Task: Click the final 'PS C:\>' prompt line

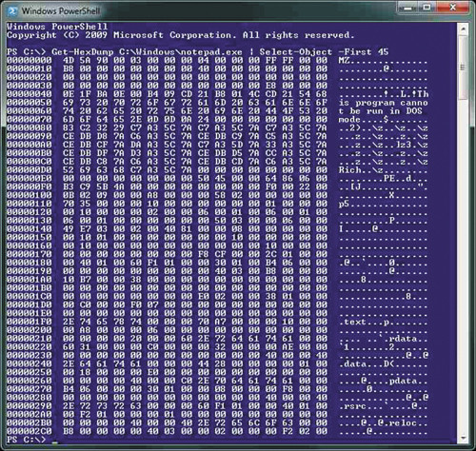Action: tap(27, 440)
